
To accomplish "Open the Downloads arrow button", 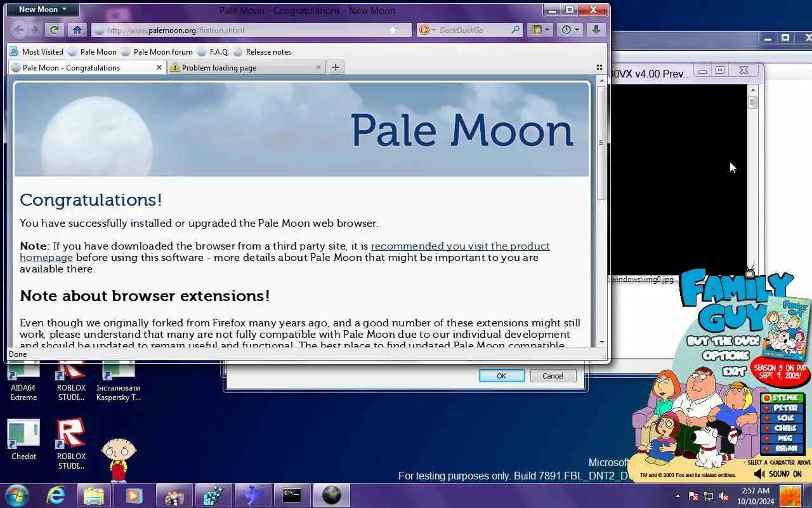I will (x=596, y=30).
